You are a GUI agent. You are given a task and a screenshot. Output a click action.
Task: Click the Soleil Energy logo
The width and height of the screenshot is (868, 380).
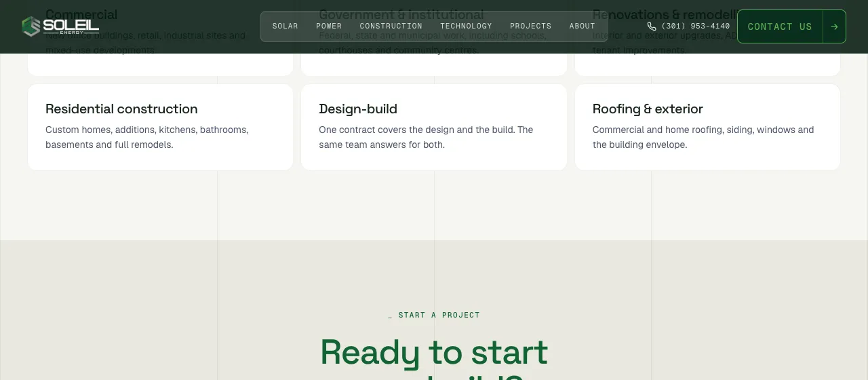click(60, 26)
